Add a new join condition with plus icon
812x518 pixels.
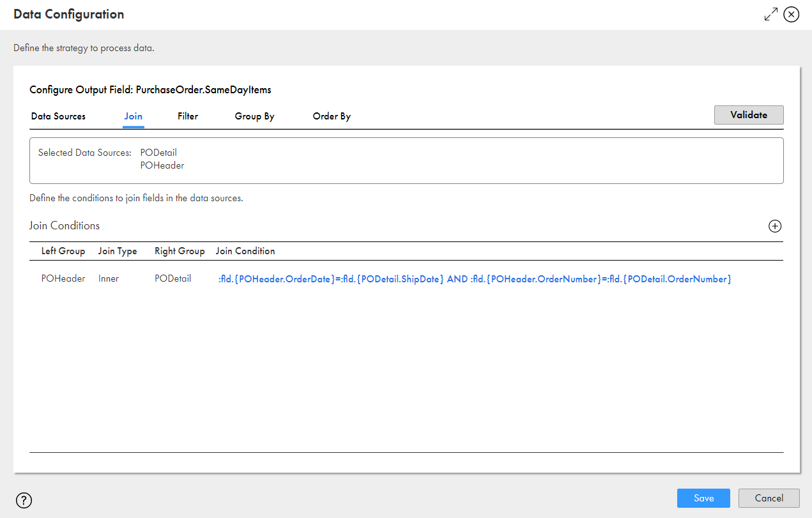click(775, 226)
